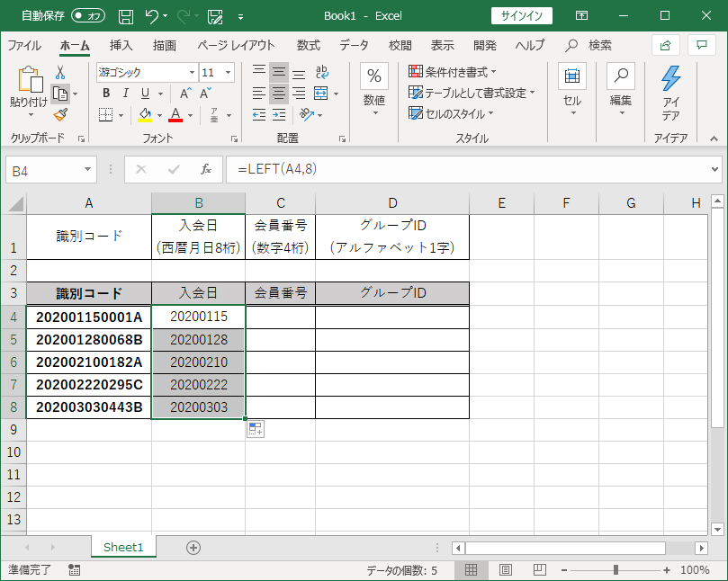Image resolution: width=728 pixels, height=581 pixels.
Task: Click the Auto Fill Options icon below B8
Action: tap(255, 430)
